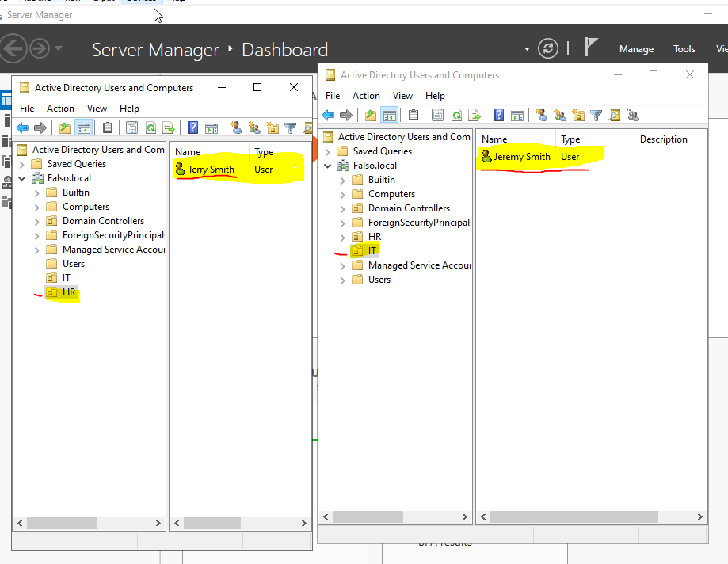Click Help question mark in left ADUC window
The image size is (728, 564).
tap(192, 128)
